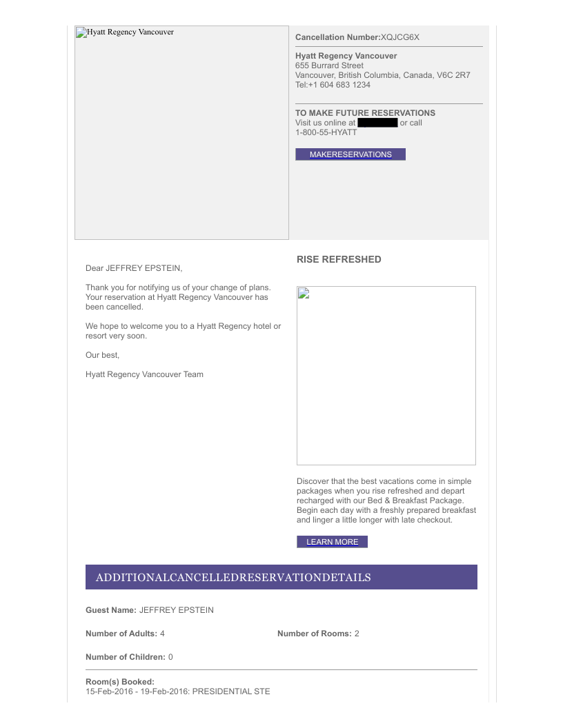Click the Hyatt Regency Vancouver bold hotel name

(x=346, y=56)
